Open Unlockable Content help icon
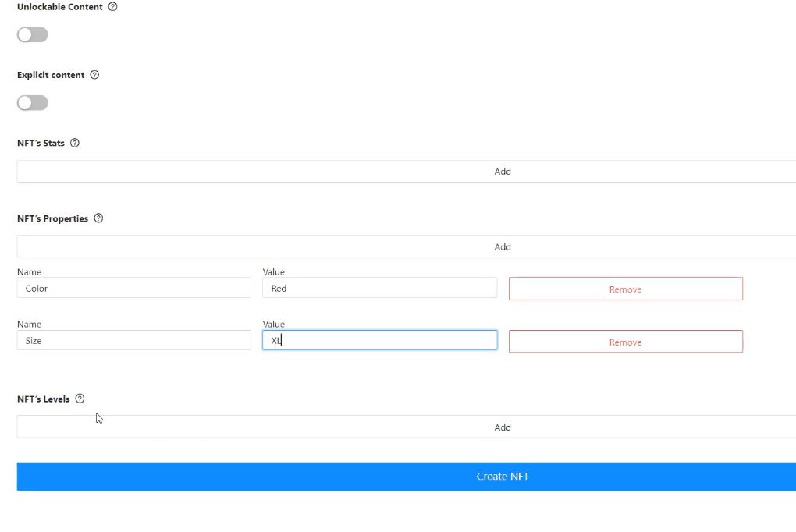The image size is (796, 532). (x=112, y=6)
